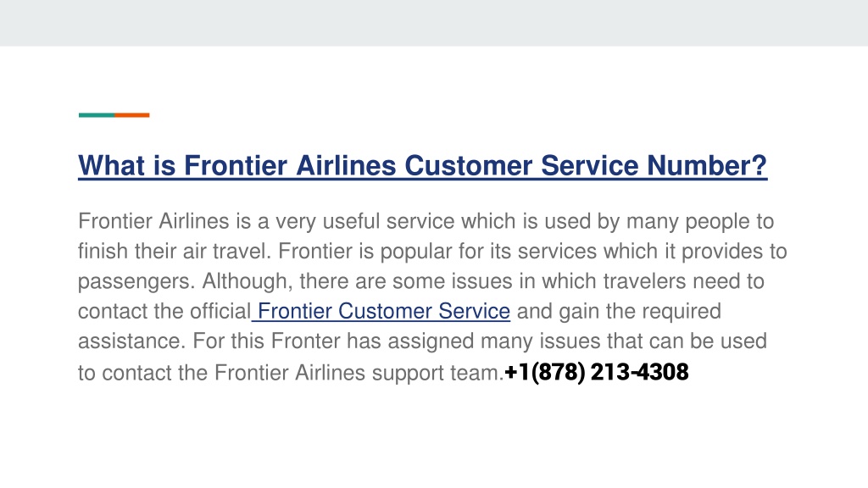The image size is (868, 488).
Task: Click the word 'Customer' in the blue heading
Action: click(x=468, y=165)
